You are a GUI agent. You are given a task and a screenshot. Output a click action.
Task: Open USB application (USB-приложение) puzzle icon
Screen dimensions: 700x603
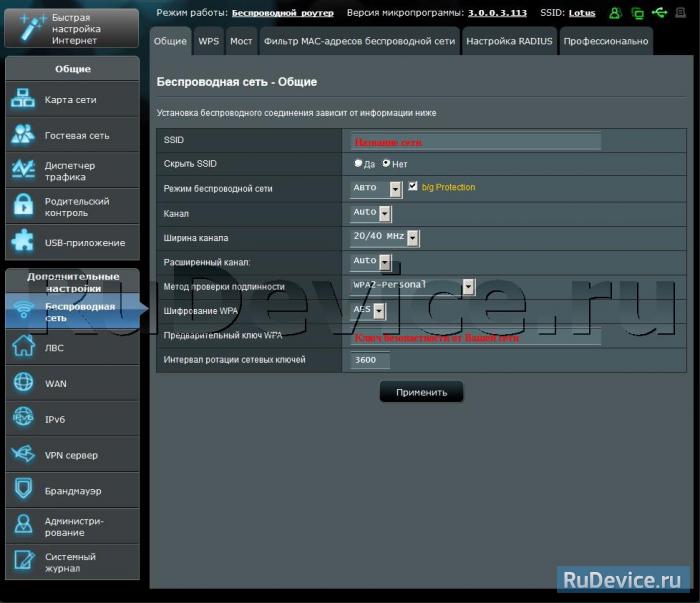23,243
